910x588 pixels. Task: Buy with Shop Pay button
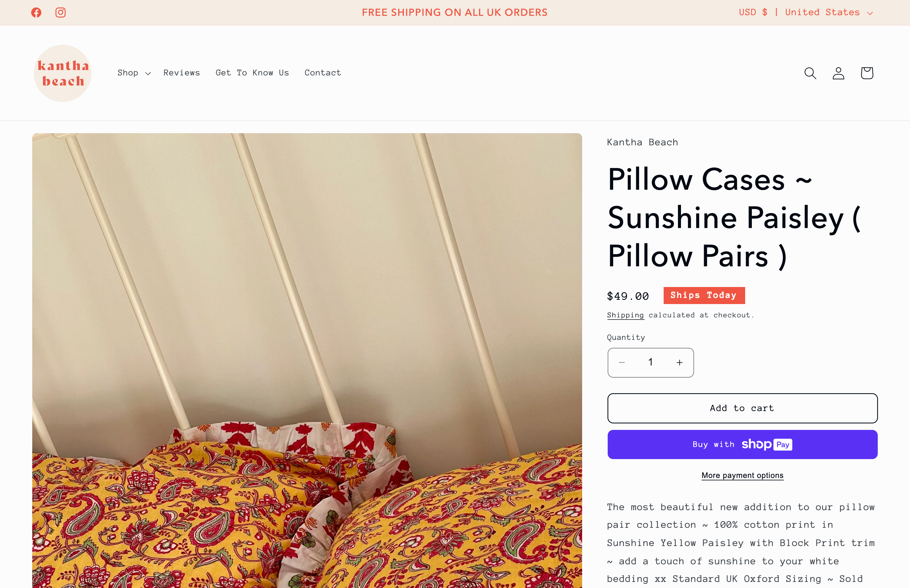tap(742, 444)
